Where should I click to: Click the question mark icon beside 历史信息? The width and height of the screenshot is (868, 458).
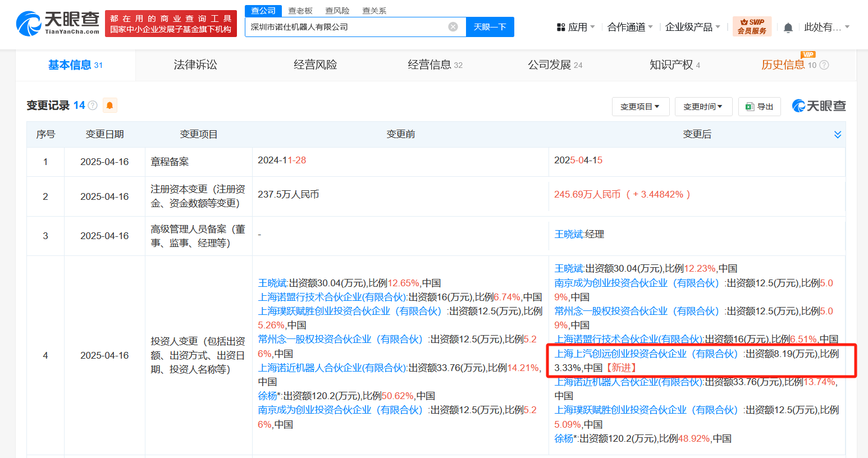[824, 65]
